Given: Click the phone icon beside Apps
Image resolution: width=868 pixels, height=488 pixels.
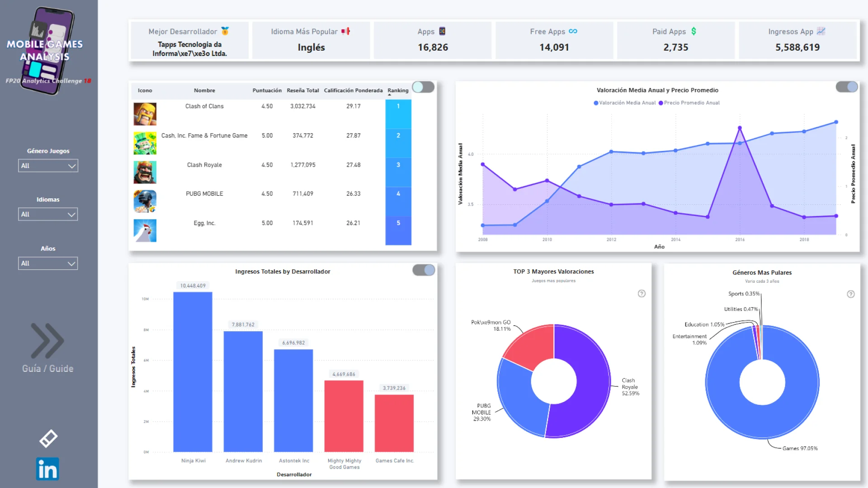Looking at the screenshot, I should (x=442, y=31).
